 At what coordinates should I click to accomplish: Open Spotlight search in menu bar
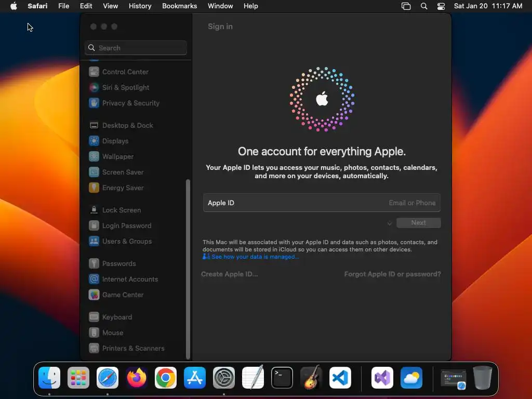(424, 6)
